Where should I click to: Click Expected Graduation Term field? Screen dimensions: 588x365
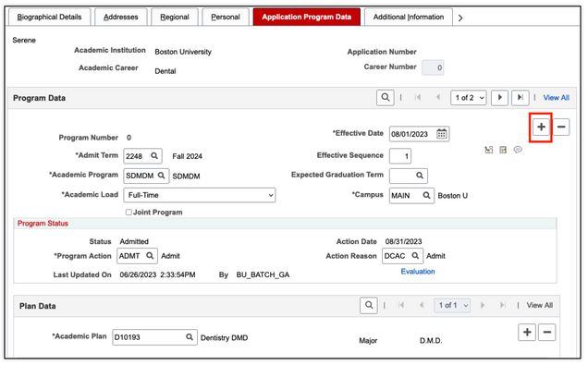click(x=409, y=176)
